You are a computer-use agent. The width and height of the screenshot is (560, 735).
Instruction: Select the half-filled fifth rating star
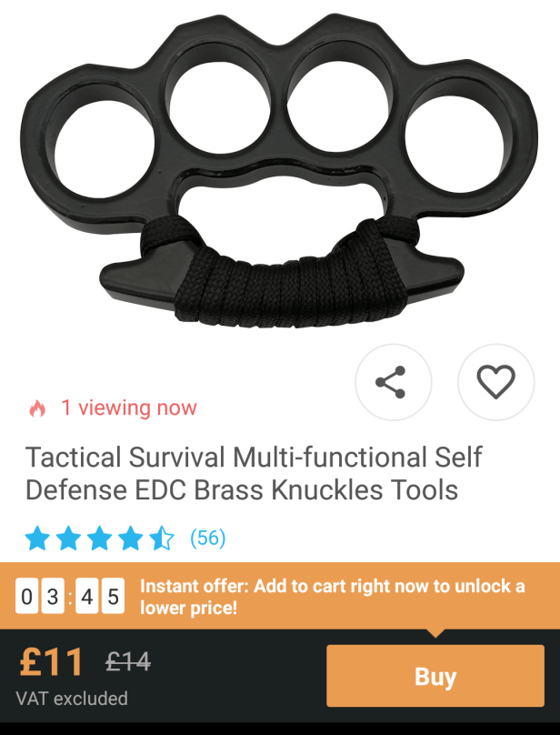click(162, 539)
